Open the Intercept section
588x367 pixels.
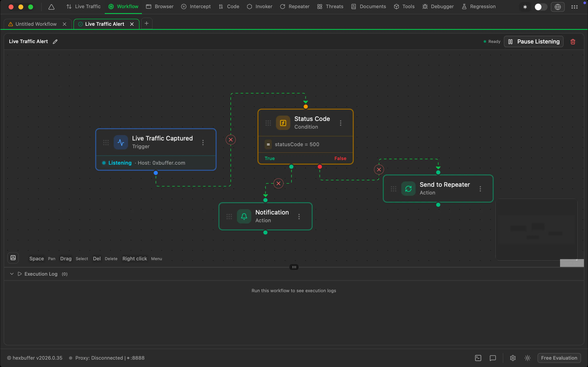(196, 7)
